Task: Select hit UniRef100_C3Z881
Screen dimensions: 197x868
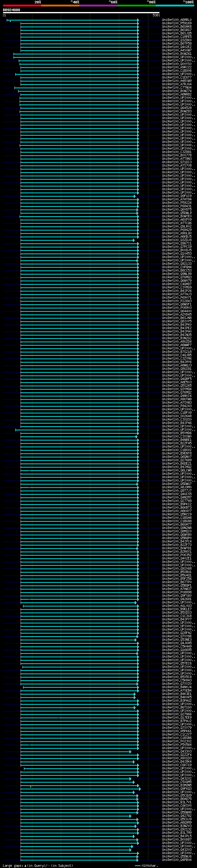Action: 177,152
